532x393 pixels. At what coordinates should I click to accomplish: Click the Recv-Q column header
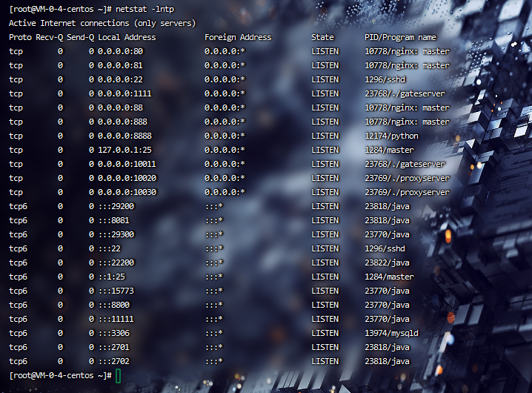point(49,37)
